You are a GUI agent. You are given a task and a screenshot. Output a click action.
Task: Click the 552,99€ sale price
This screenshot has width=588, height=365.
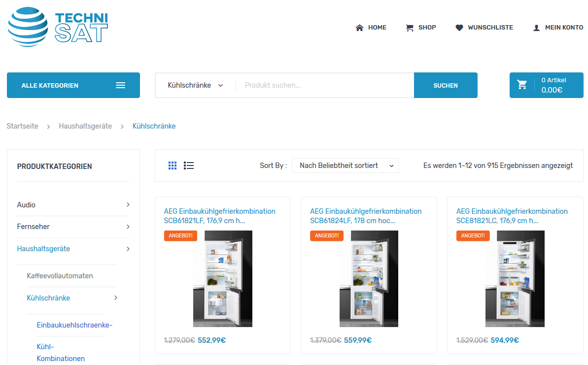point(212,340)
